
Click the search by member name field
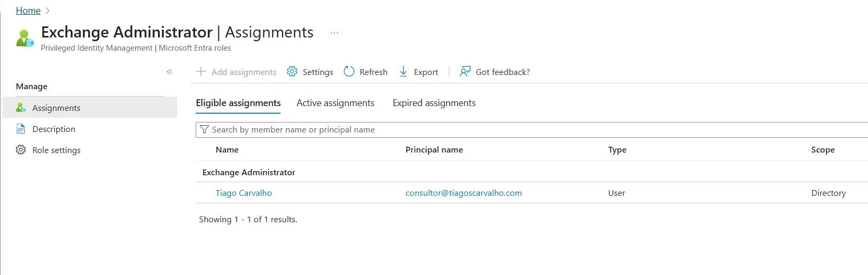532,130
